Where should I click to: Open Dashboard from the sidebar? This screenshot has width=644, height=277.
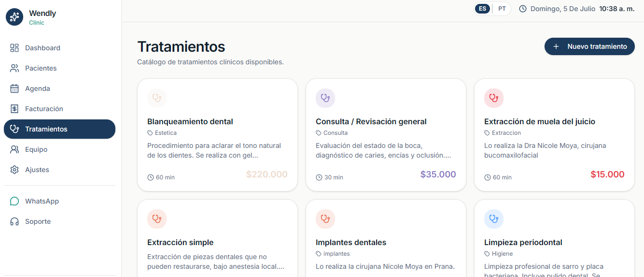[59, 48]
